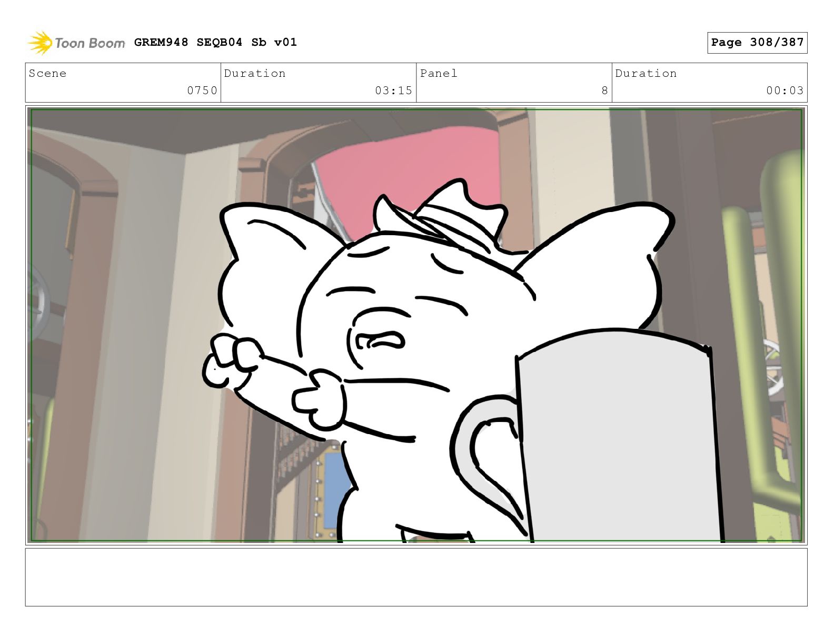Select scene duration value 03:15

(393, 90)
